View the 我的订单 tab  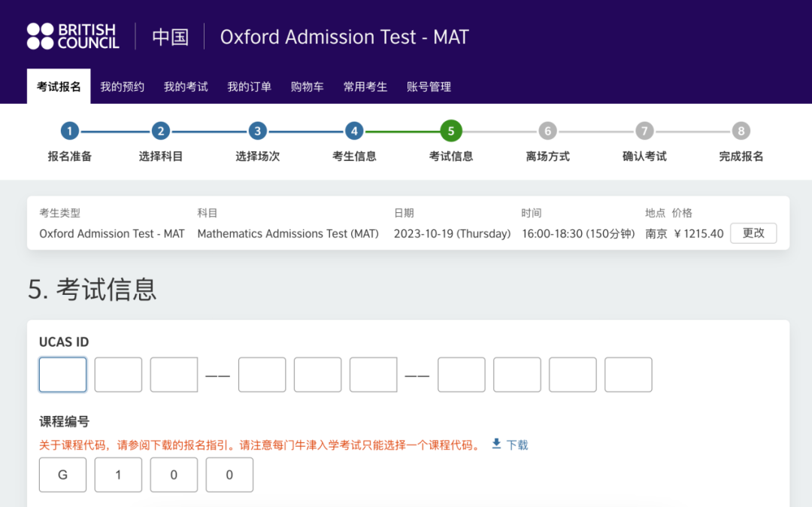click(249, 87)
